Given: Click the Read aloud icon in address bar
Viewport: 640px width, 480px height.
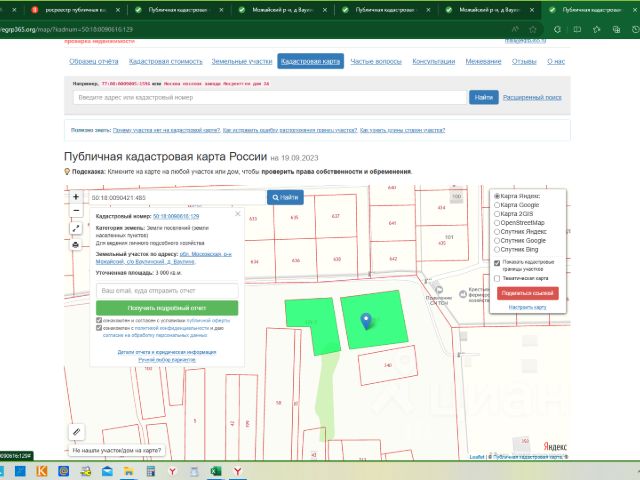Looking at the screenshot, I should coord(515,29).
